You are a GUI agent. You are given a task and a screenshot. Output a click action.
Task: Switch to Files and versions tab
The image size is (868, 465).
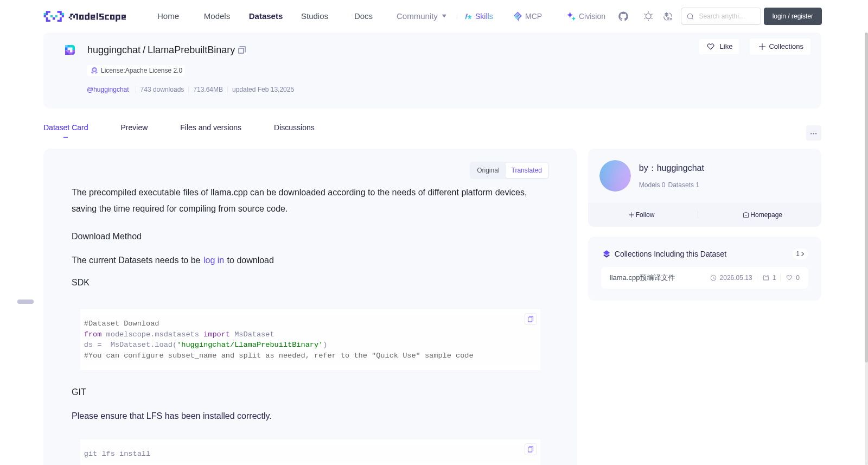210,128
